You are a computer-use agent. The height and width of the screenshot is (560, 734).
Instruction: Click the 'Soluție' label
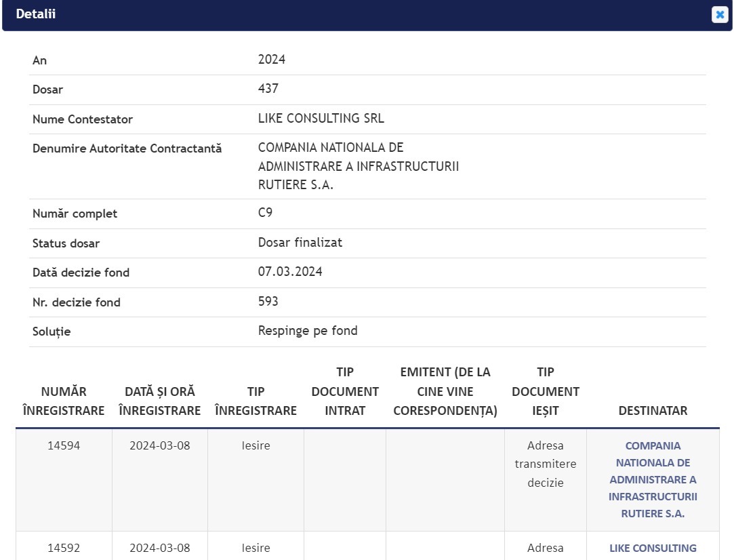(52, 332)
